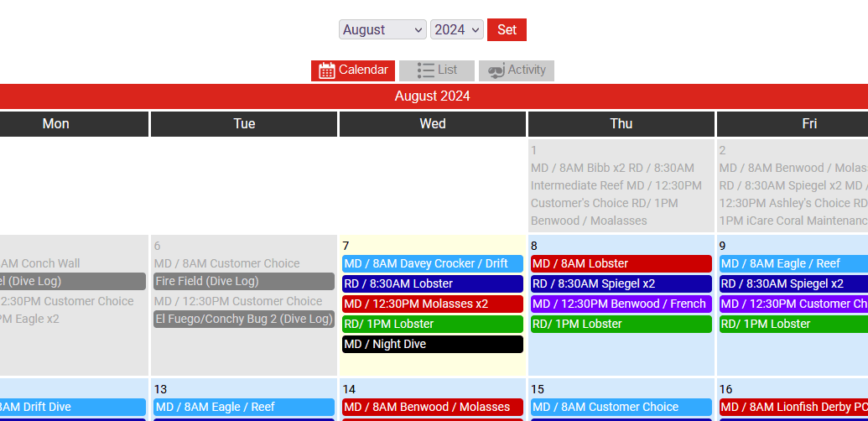Select Thursday's RD/ 1PM Lobster event
Screen dimensions: 868x421
[621, 324]
